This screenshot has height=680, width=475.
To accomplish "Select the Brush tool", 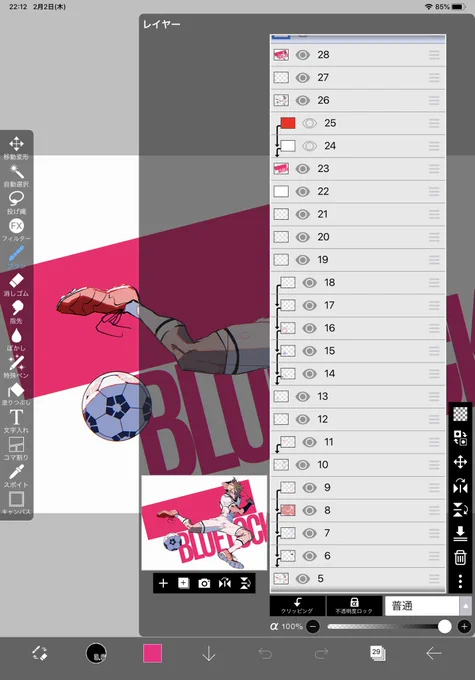I will click(16, 257).
